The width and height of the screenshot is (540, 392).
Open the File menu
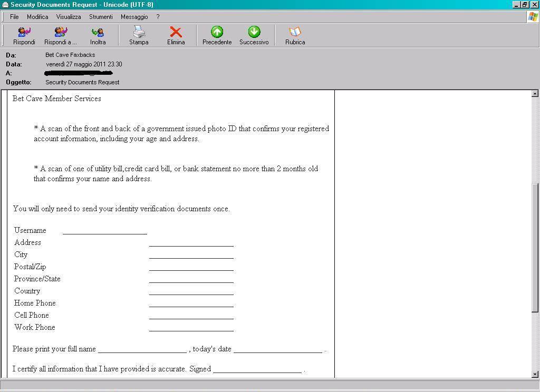(14, 17)
